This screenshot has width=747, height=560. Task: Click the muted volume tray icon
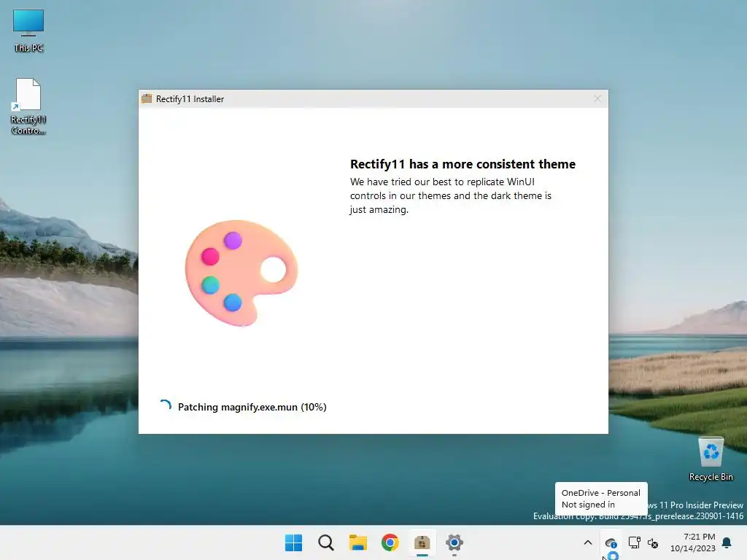pyautogui.click(x=653, y=542)
